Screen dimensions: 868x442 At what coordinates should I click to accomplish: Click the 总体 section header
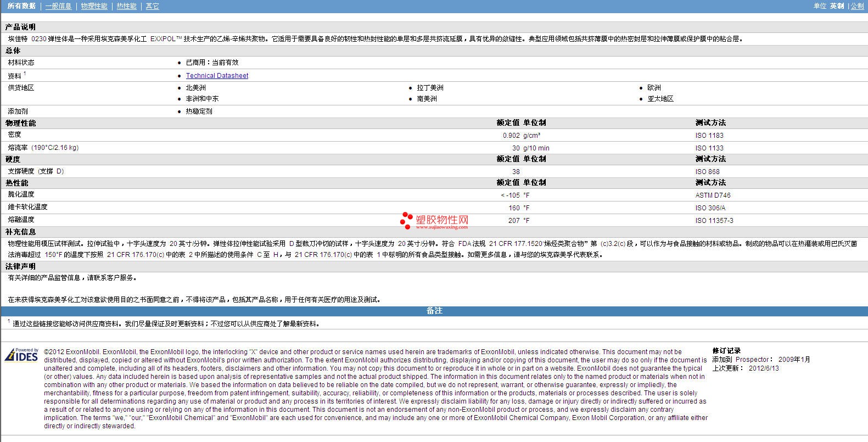13,51
